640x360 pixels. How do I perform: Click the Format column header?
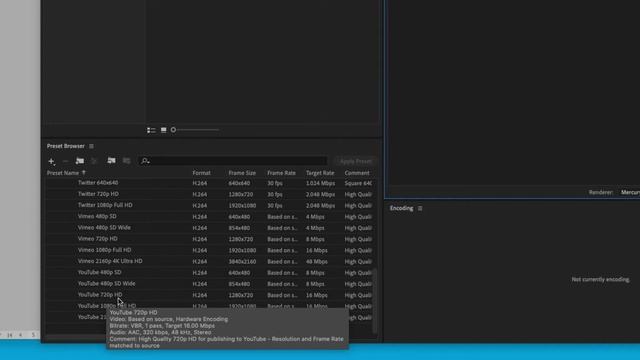(202, 173)
